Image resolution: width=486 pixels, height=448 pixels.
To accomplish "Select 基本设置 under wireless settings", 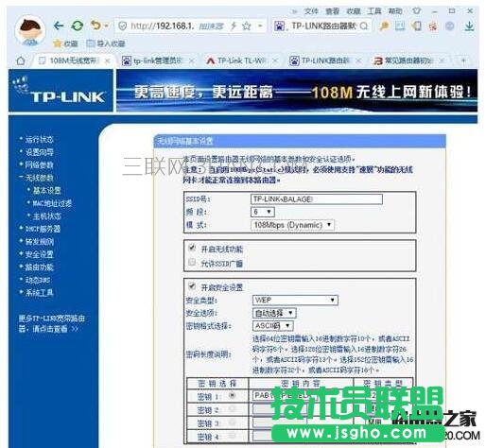I will [x=46, y=190].
